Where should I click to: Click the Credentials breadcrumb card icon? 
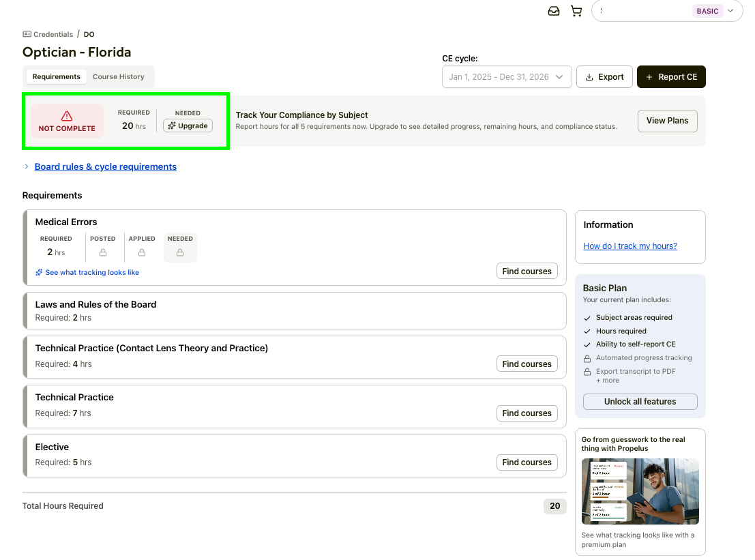pos(27,34)
